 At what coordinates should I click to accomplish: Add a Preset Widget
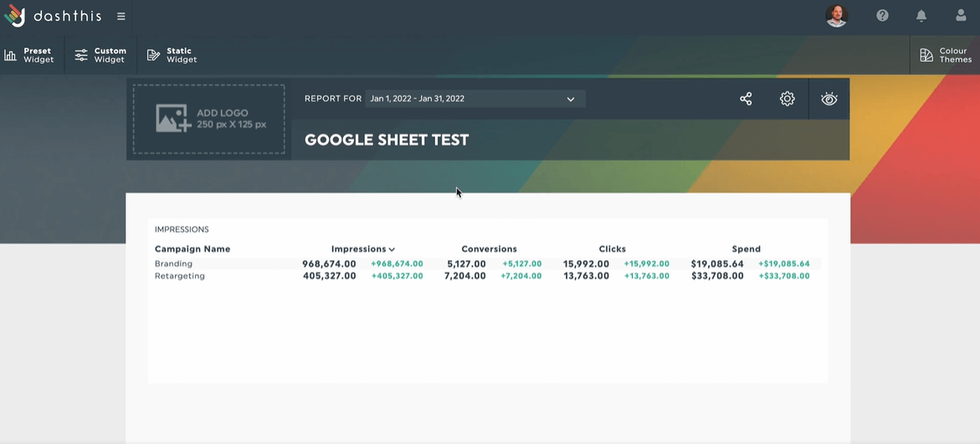(x=29, y=55)
